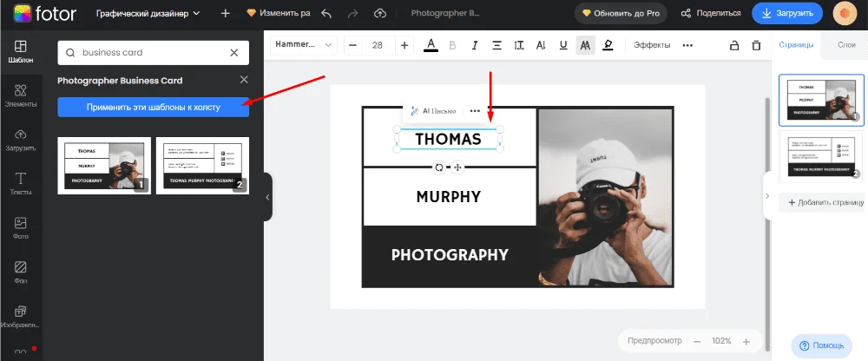Screen dimensions: 868x361
Task: Open the Hammer font family dropdown
Action: [x=305, y=45]
